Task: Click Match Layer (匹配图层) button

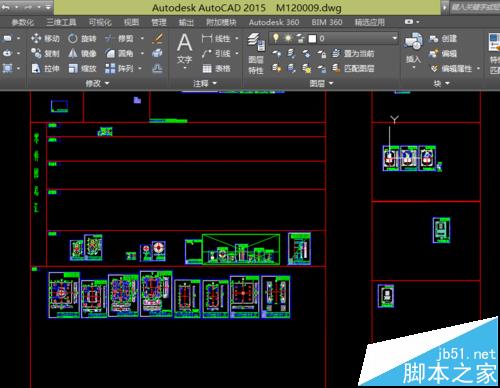Action: tap(353, 68)
